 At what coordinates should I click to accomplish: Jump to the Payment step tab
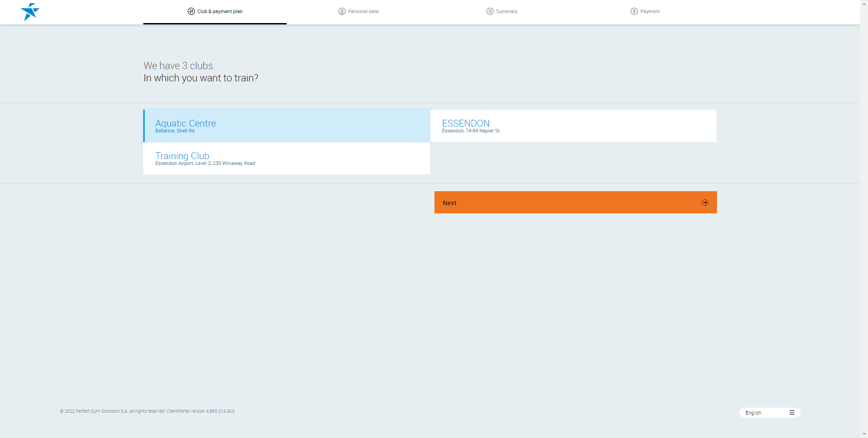[650, 11]
